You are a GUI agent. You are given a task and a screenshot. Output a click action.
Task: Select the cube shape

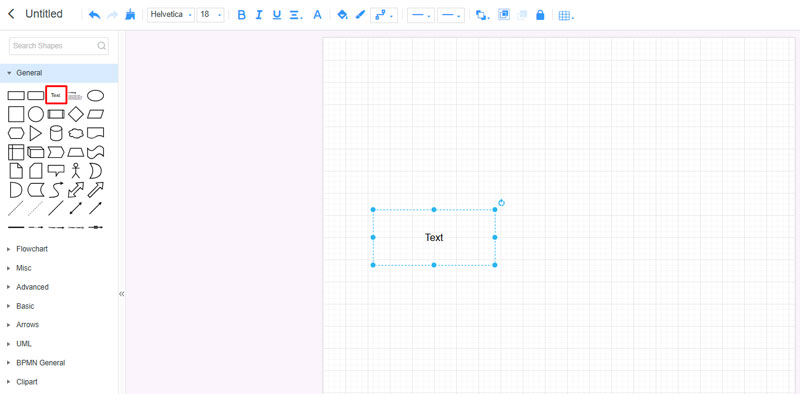[x=36, y=152]
